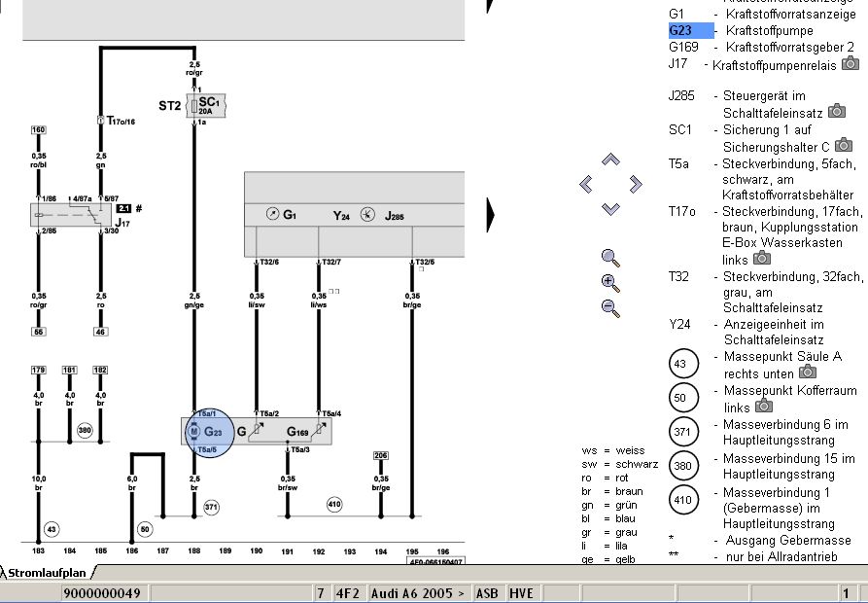Click the plain magnifier to reset zoom

610,258
